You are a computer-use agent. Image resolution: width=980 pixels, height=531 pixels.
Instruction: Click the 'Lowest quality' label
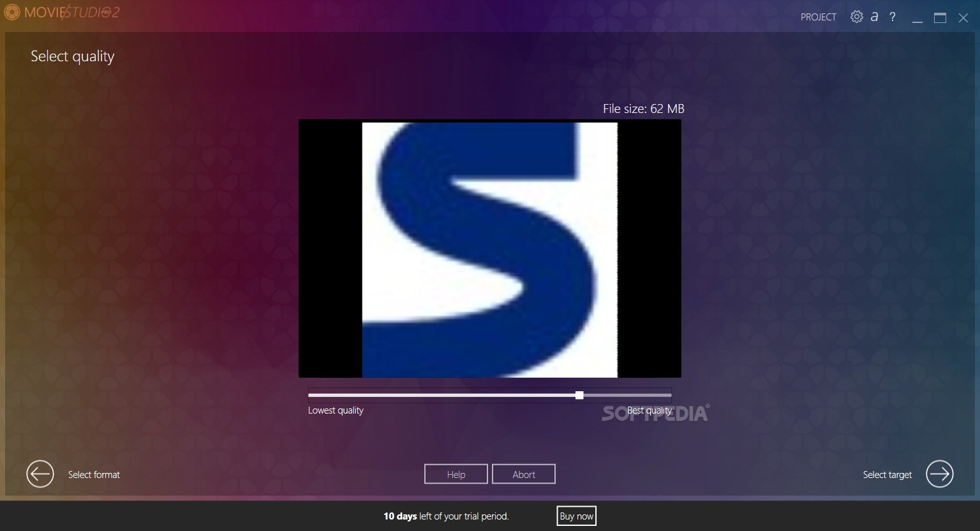[336, 410]
